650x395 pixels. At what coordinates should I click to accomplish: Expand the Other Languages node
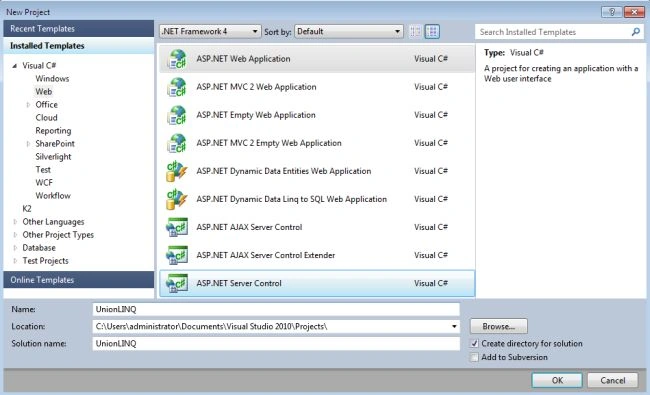[x=15, y=222]
